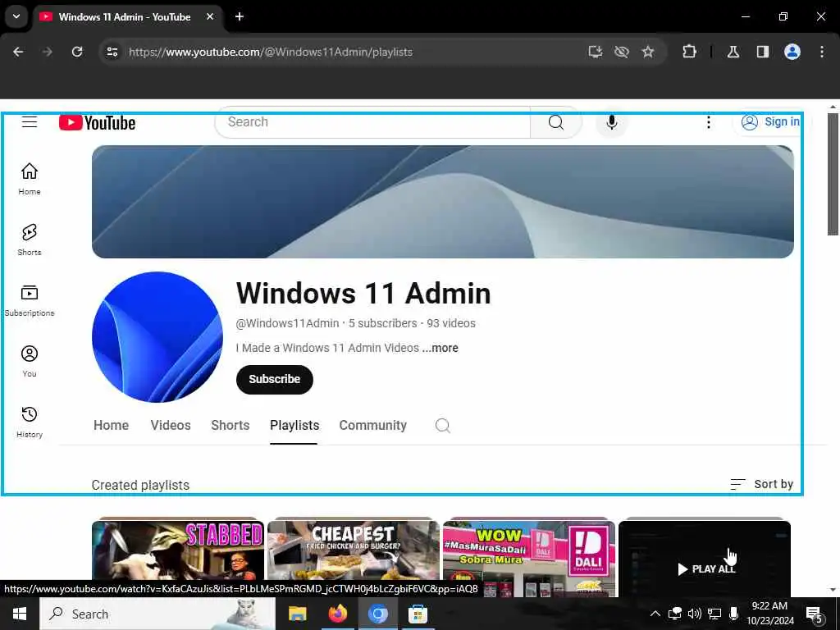Toggle the browser side panel
The height and width of the screenshot is (630, 840).
[762, 52]
